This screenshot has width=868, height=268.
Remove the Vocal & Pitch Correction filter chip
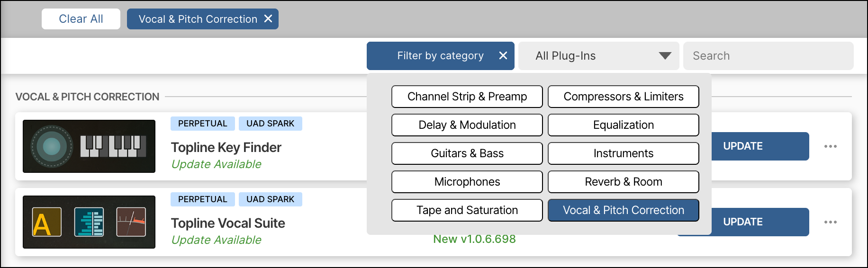(268, 19)
